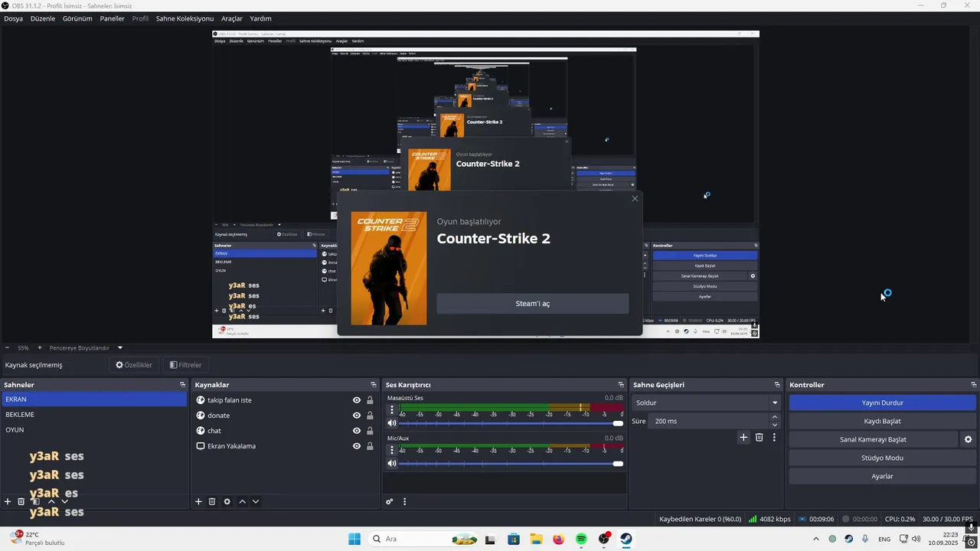Add a new scene with plus icon
Image resolution: width=980 pixels, height=551 pixels.
pyautogui.click(x=8, y=502)
